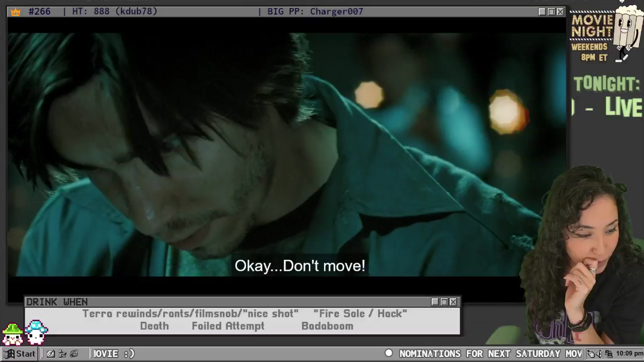
Task: Click the "Death" drink rule
Action: (x=155, y=326)
